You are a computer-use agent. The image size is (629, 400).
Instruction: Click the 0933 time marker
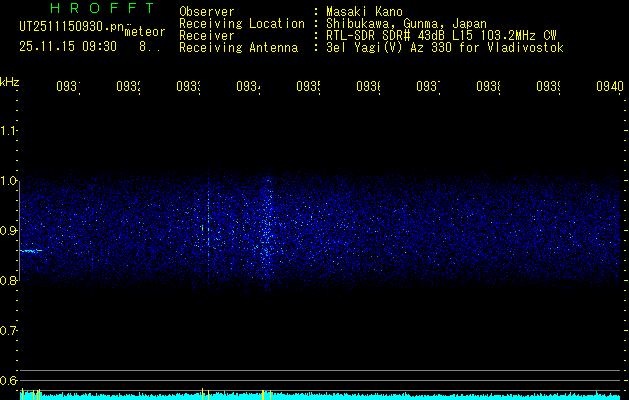(189, 87)
